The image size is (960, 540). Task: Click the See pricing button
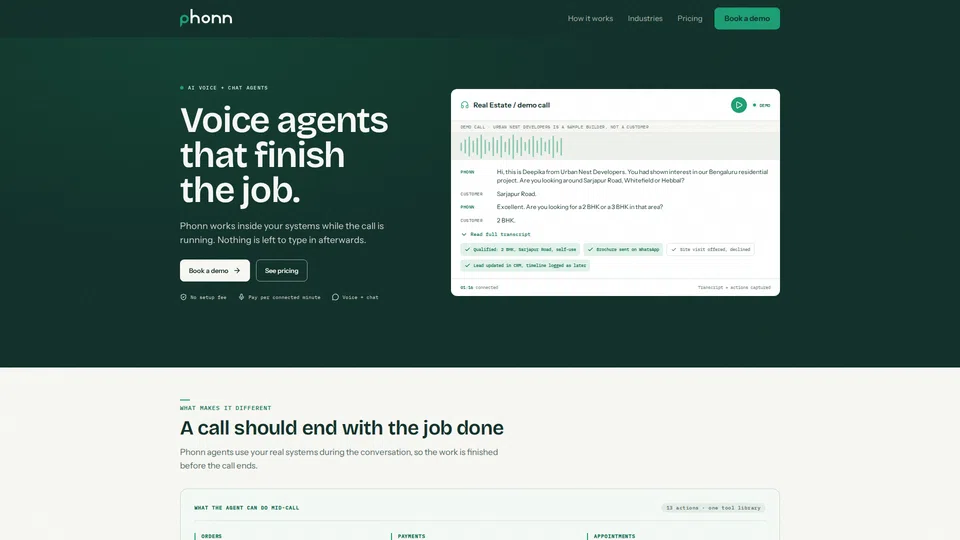pos(282,271)
